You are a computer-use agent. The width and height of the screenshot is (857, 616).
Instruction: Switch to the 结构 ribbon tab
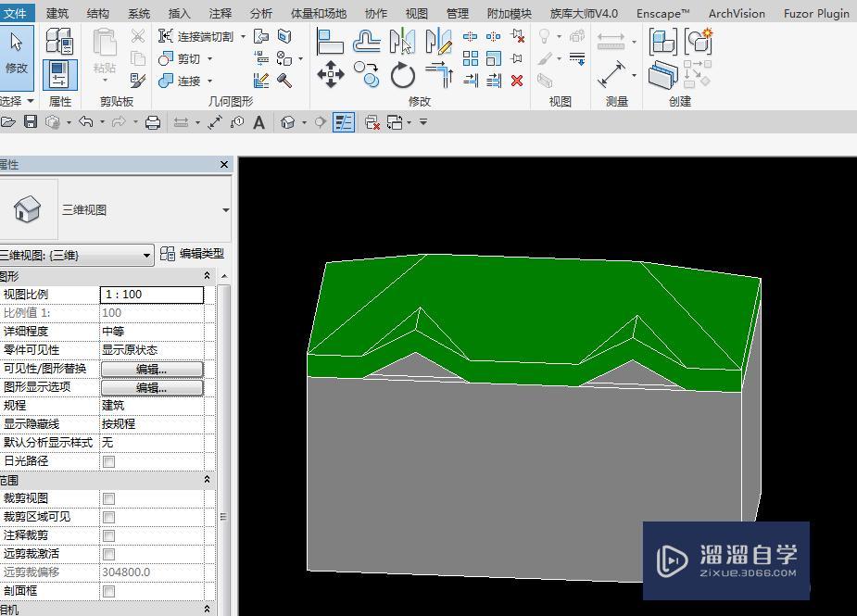98,13
